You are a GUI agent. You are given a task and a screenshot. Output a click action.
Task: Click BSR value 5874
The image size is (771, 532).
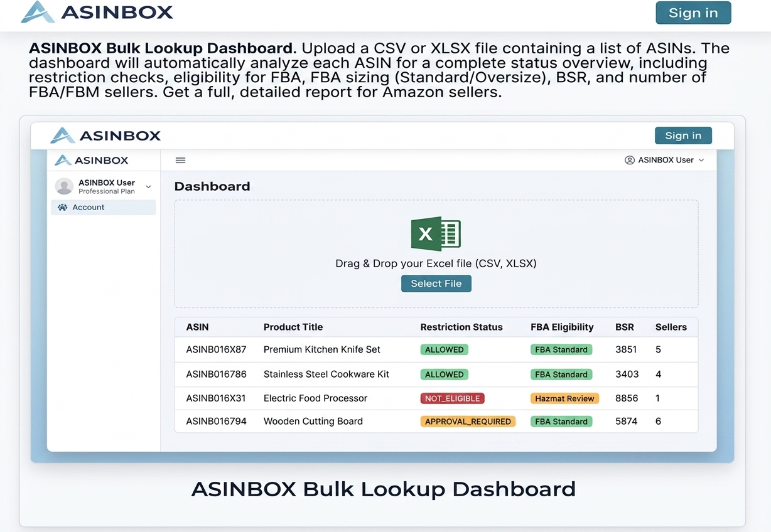click(x=626, y=421)
